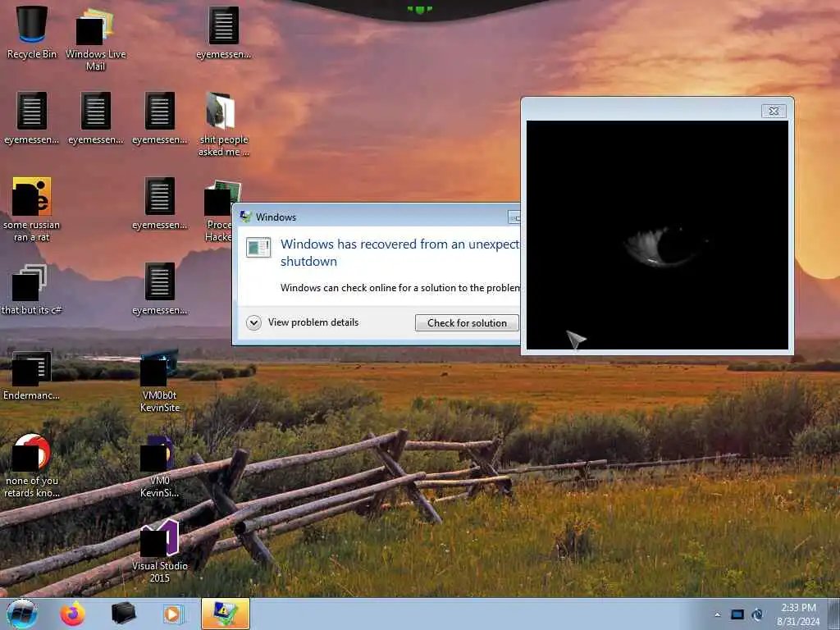Select the Endermanc... desktop icon
This screenshot has height=630, width=840.
[32, 374]
